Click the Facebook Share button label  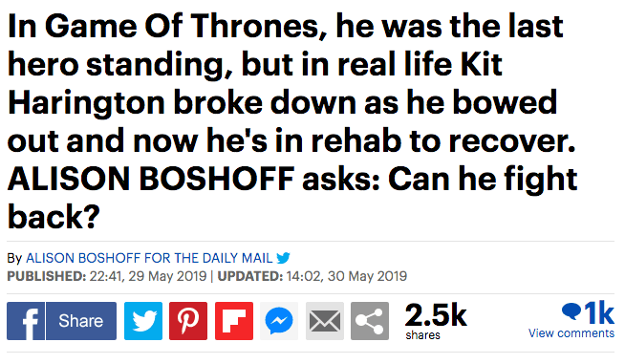pyautogui.click(x=81, y=321)
